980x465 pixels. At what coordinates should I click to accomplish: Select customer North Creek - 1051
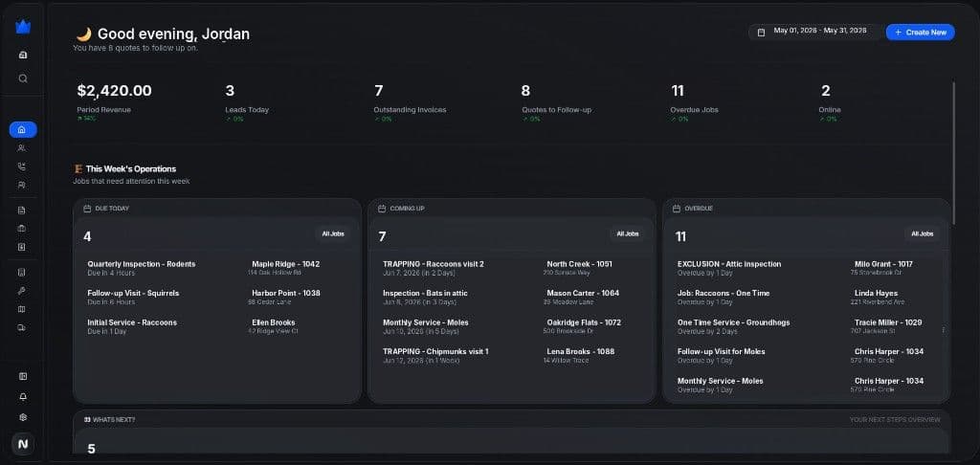(x=579, y=264)
